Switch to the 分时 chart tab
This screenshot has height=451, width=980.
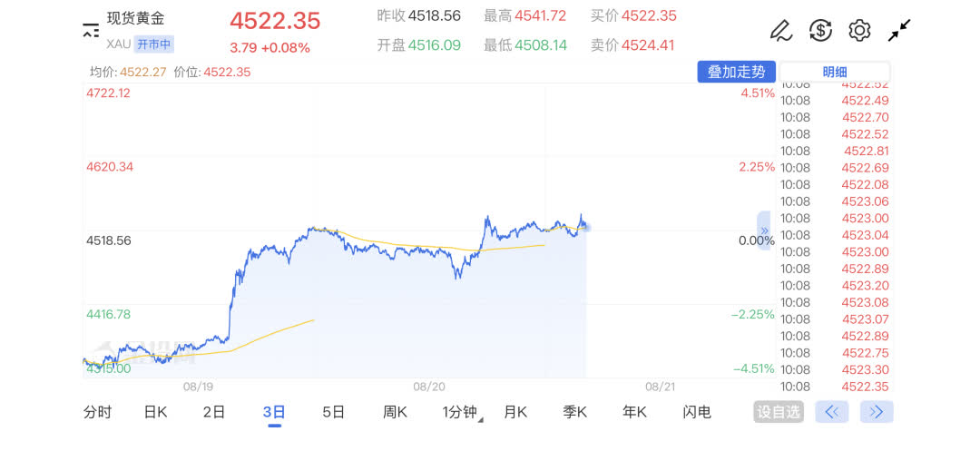click(97, 412)
